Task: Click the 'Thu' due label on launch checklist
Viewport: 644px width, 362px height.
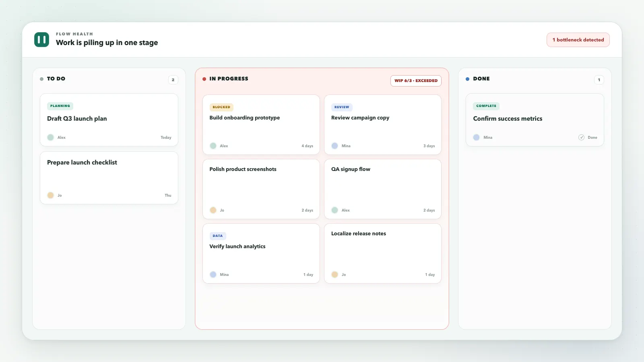Action: (168, 195)
